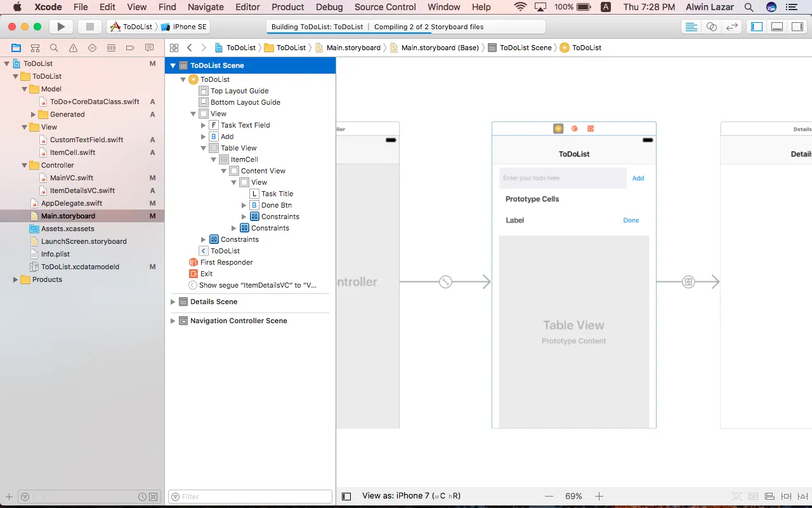This screenshot has width=812, height=508.
Task: Expand the Details Scene
Action: [x=173, y=302]
